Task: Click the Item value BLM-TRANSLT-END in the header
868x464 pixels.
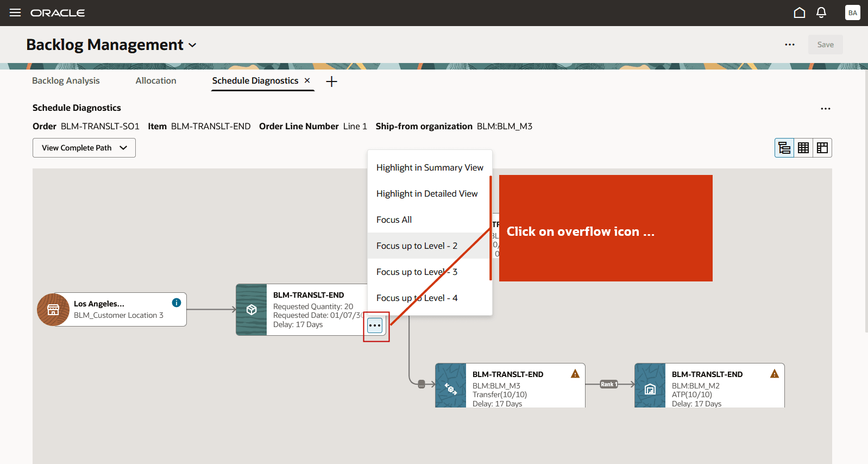Action: coord(211,126)
